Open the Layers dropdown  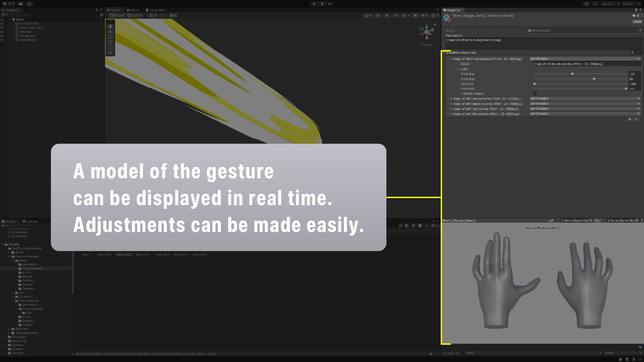610,4
